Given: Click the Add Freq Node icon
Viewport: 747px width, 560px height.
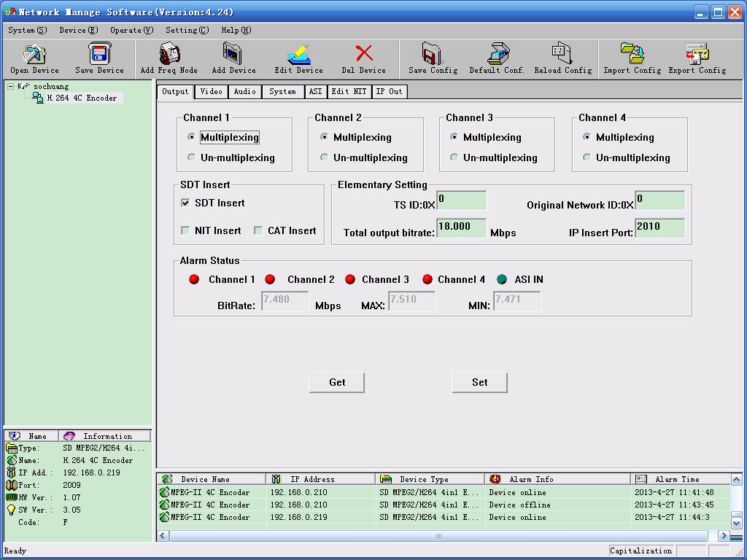Looking at the screenshot, I should 169,53.
